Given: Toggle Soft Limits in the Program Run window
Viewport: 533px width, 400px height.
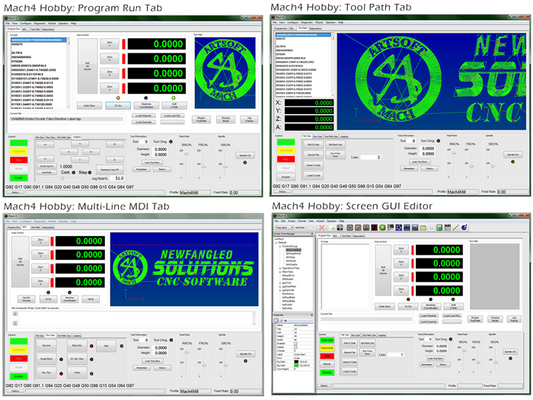Looking at the screenshot, I should point(174,106).
